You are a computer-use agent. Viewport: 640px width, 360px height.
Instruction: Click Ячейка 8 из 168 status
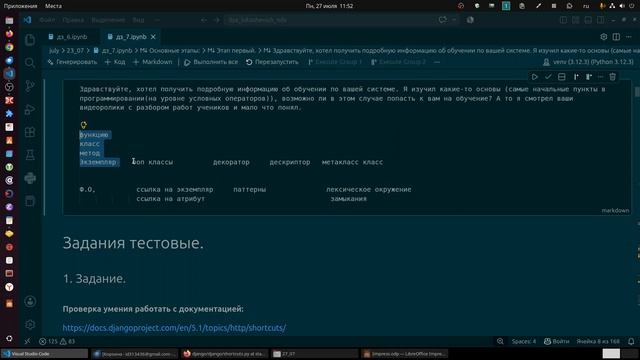(x=598, y=341)
